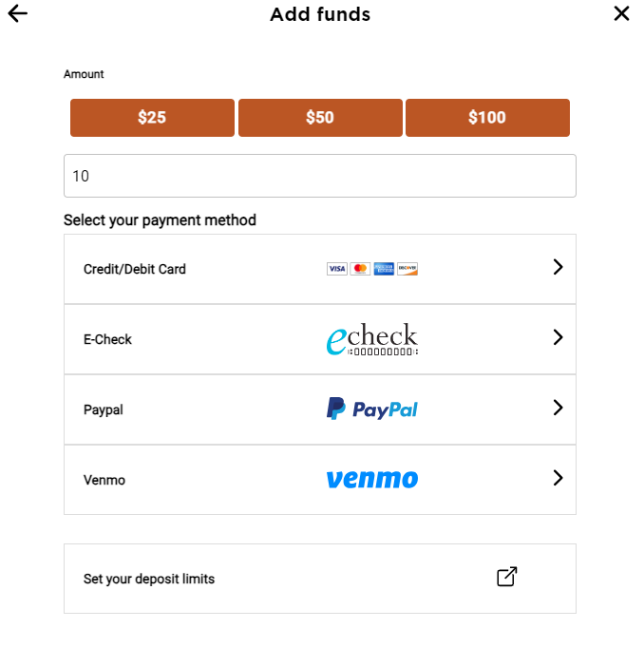Open Venmo option via its chevron
This screenshot has height=666, width=644.
pos(558,478)
